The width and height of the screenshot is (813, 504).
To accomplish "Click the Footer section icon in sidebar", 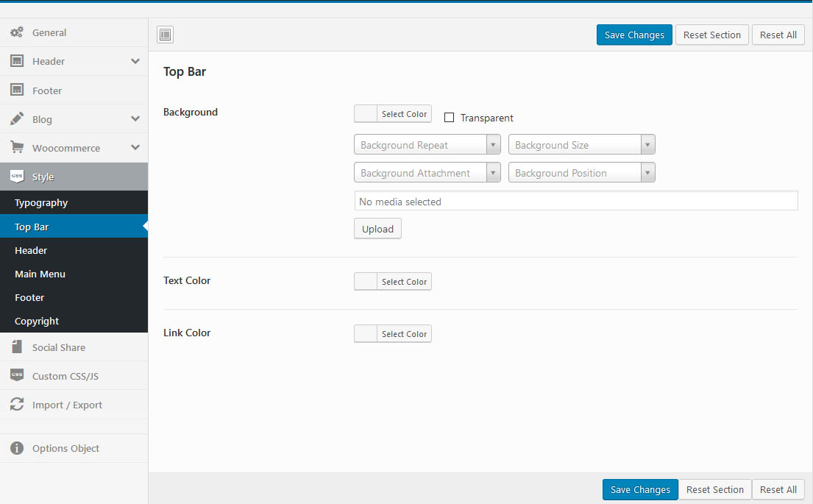I will 16,90.
